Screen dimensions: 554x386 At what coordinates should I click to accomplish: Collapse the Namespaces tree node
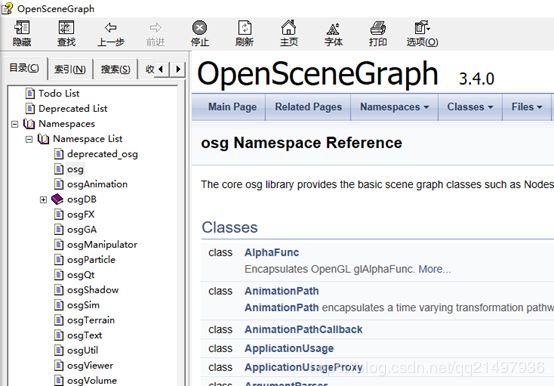[14, 124]
